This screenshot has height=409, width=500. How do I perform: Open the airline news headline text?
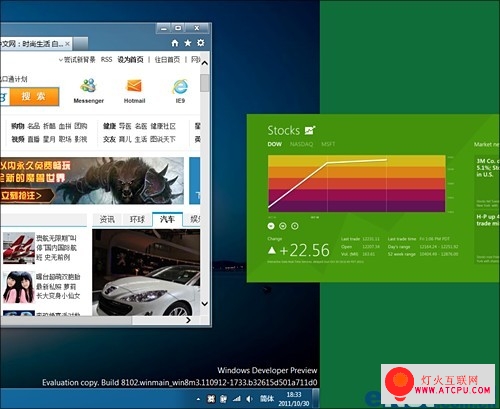coord(56,248)
